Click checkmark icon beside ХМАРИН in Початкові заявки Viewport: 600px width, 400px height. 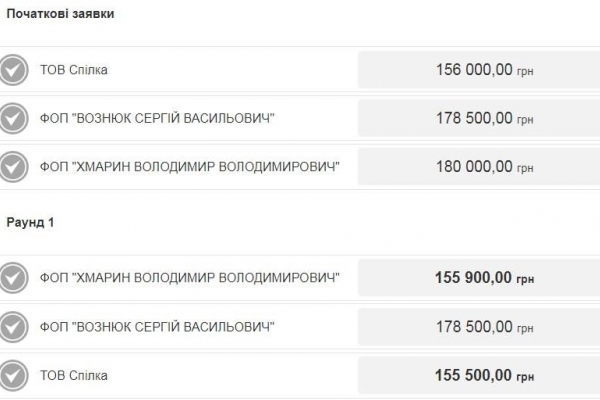(x=12, y=167)
